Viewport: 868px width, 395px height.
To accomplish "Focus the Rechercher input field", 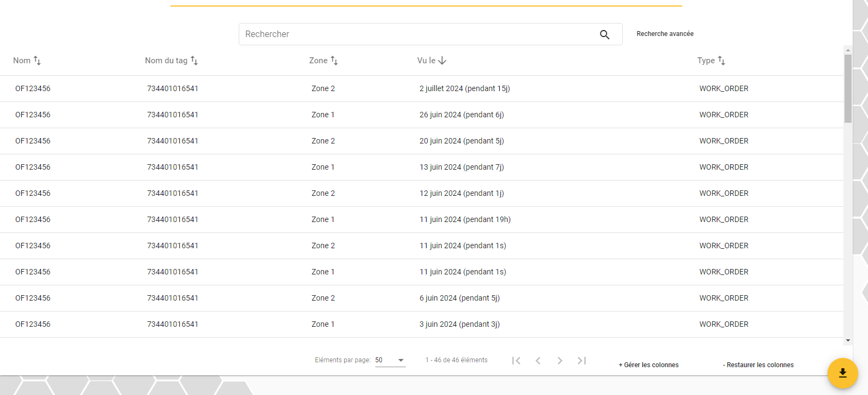I will coord(418,34).
